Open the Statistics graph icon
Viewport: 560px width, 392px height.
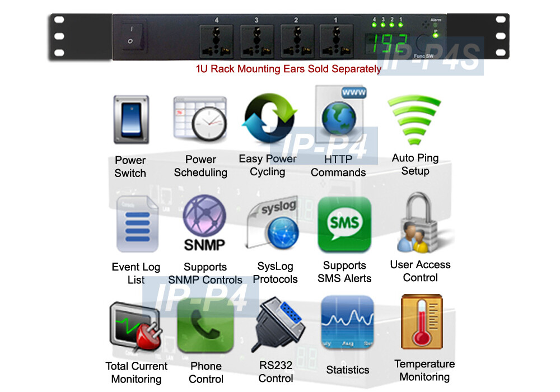pyautogui.click(x=347, y=324)
